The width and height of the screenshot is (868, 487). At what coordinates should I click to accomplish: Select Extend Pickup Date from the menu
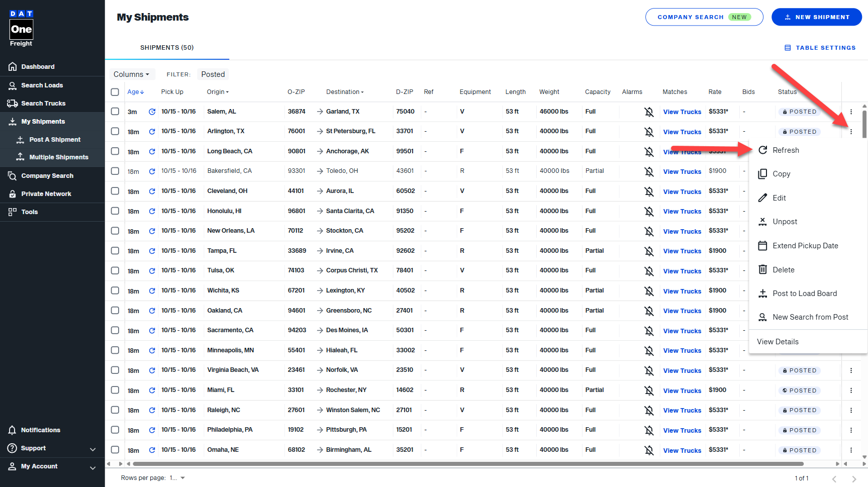805,246
